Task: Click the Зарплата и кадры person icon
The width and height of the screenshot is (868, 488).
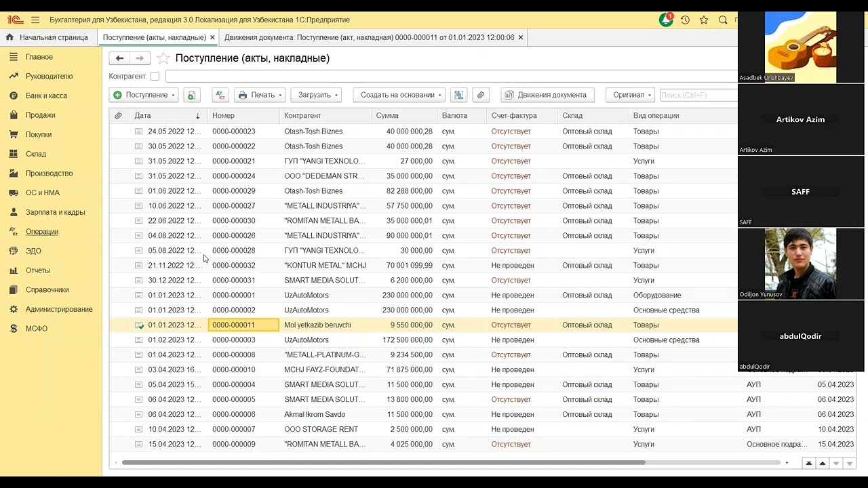Action: click(x=14, y=212)
